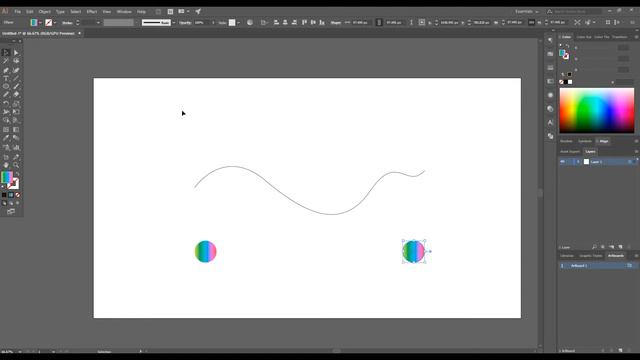Select the left gradient circle on artboard
The image size is (640, 360).
[206, 251]
